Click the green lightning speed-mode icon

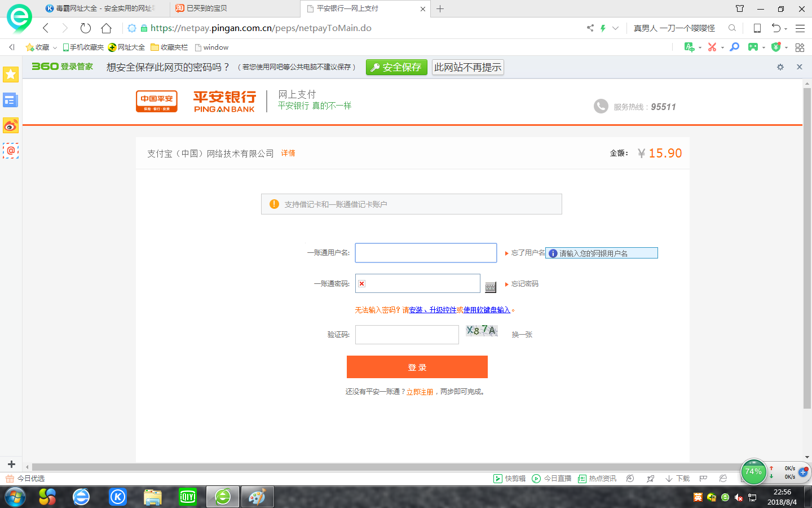click(603, 28)
